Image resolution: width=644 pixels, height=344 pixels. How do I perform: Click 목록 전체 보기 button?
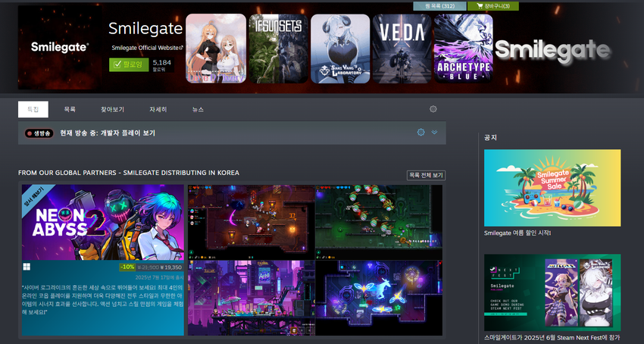(x=426, y=175)
